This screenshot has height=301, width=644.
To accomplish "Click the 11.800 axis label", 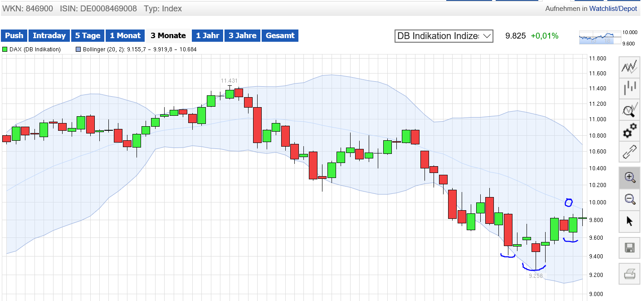I will coord(597,59).
